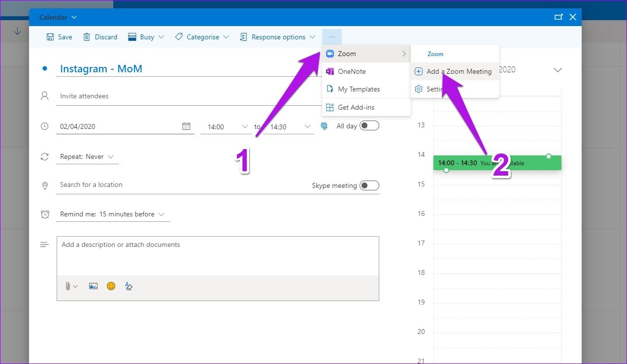The width and height of the screenshot is (627, 364).
Task: Open the emoji smiley picker
Action: pyautogui.click(x=111, y=286)
